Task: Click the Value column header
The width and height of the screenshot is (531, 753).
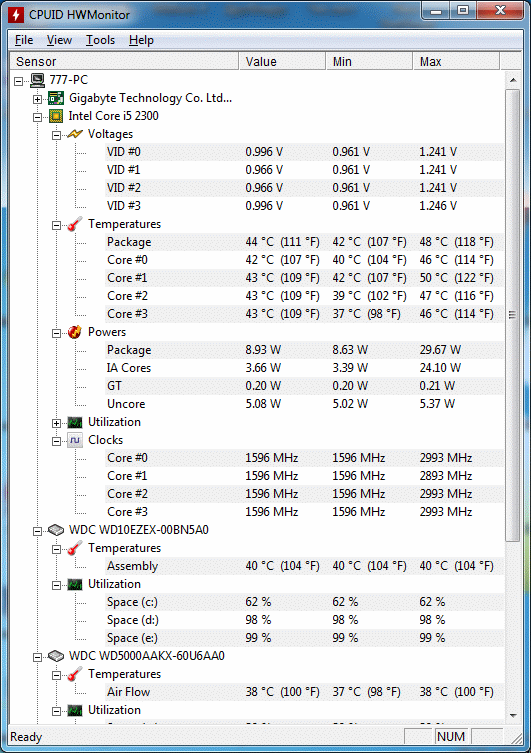Action: [x=282, y=61]
